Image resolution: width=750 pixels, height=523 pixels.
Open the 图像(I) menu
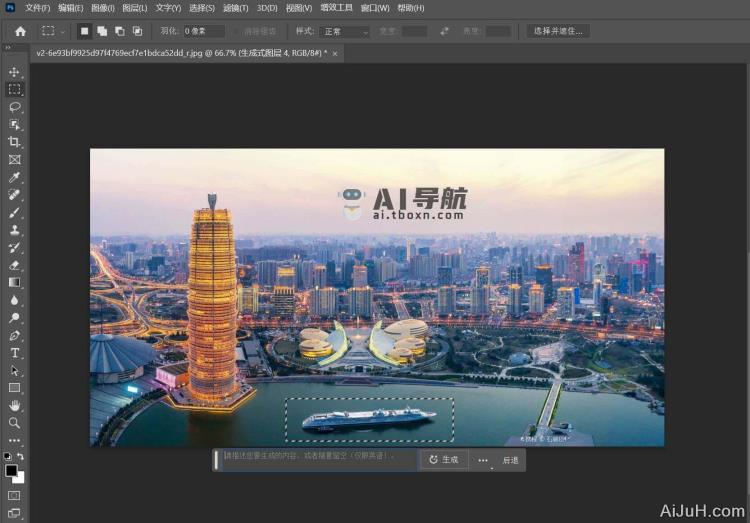pos(103,8)
